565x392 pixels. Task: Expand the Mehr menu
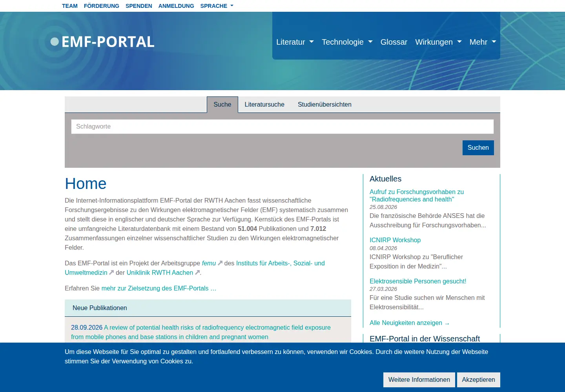coord(483,42)
